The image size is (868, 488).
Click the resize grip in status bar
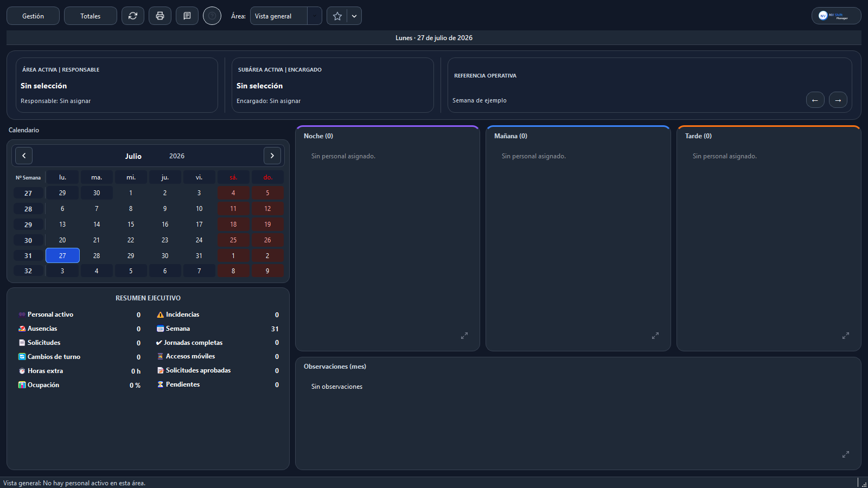pyautogui.click(x=864, y=484)
